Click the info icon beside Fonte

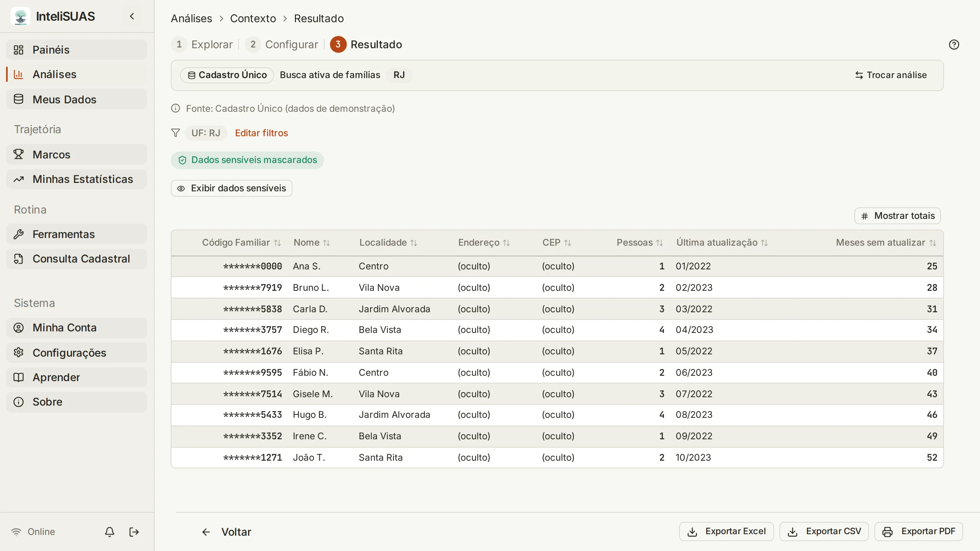coord(175,108)
